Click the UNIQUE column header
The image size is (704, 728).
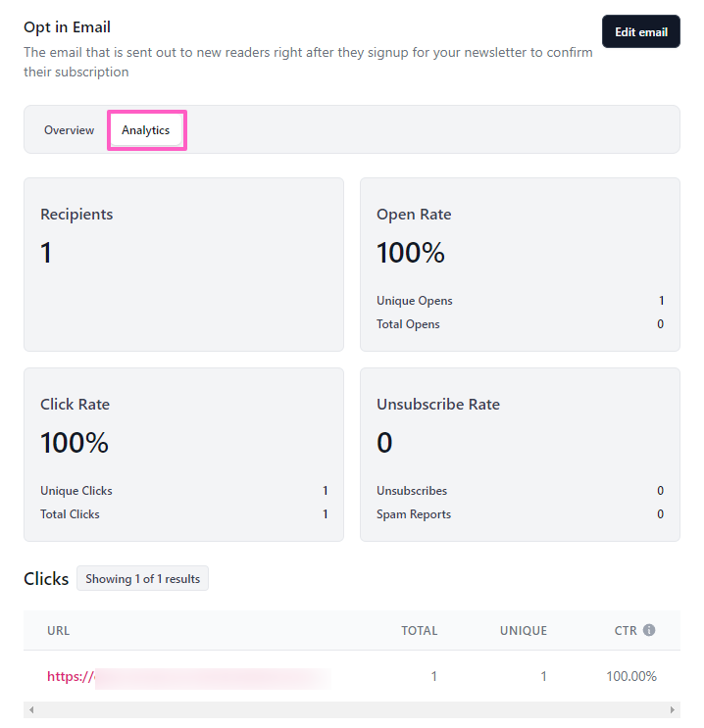524,631
